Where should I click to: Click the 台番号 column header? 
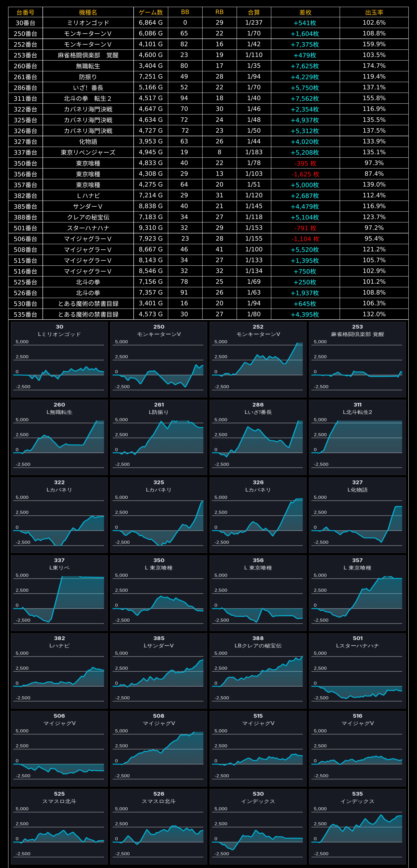point(26,12)
